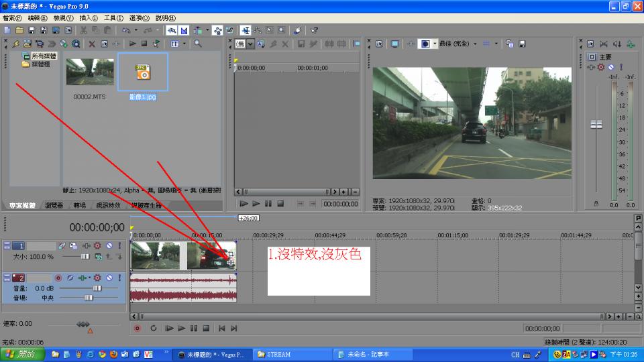
Task: Open the Windows Start button
Action: (23, 354)
